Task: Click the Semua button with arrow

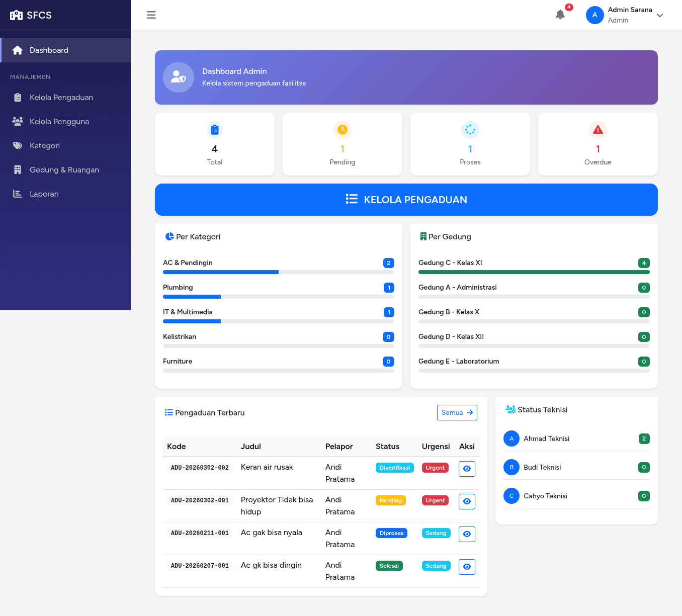Action: pos(457,412)
